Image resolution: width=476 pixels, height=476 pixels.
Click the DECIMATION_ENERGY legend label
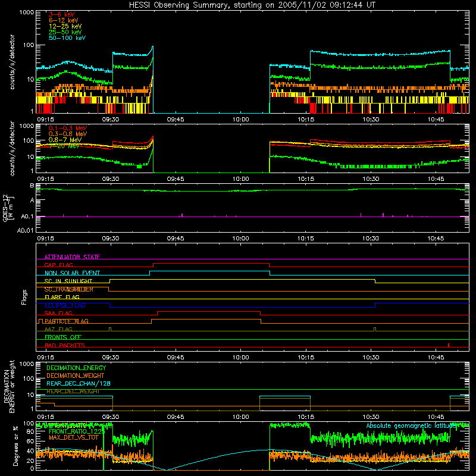coord(76,368)
